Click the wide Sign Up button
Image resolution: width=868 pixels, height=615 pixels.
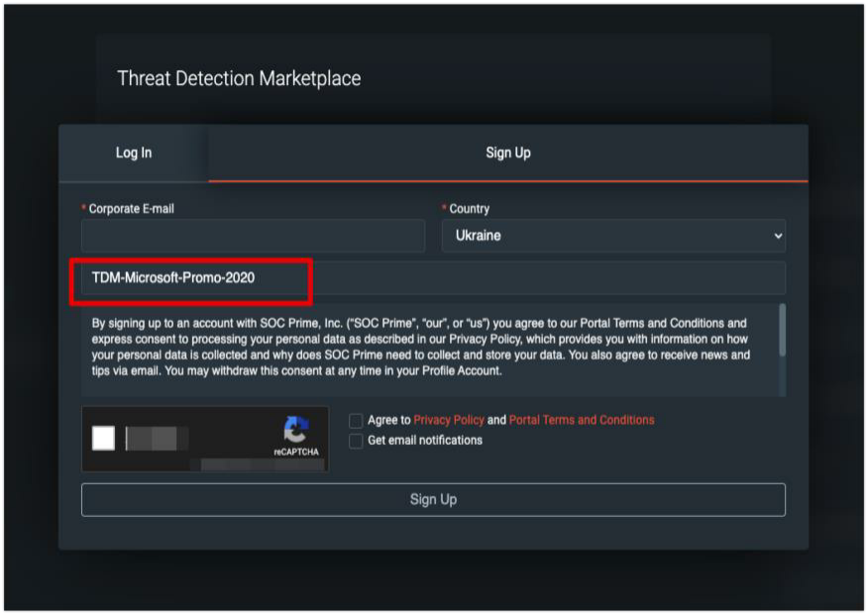433,500
